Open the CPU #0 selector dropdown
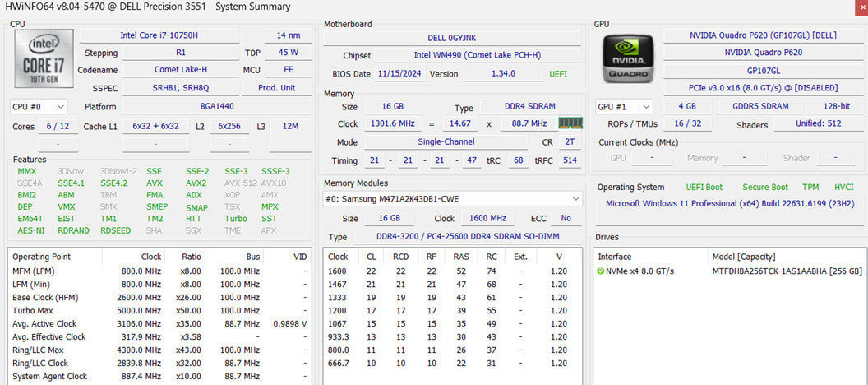Screen dimensions: 868x385 click(x=38, y=106)
